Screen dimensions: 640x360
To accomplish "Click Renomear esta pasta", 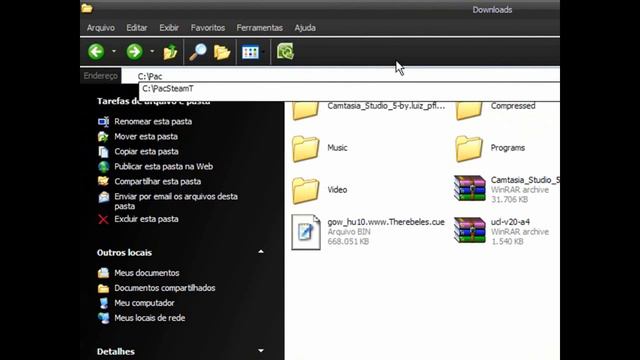I will click(153, 121).
